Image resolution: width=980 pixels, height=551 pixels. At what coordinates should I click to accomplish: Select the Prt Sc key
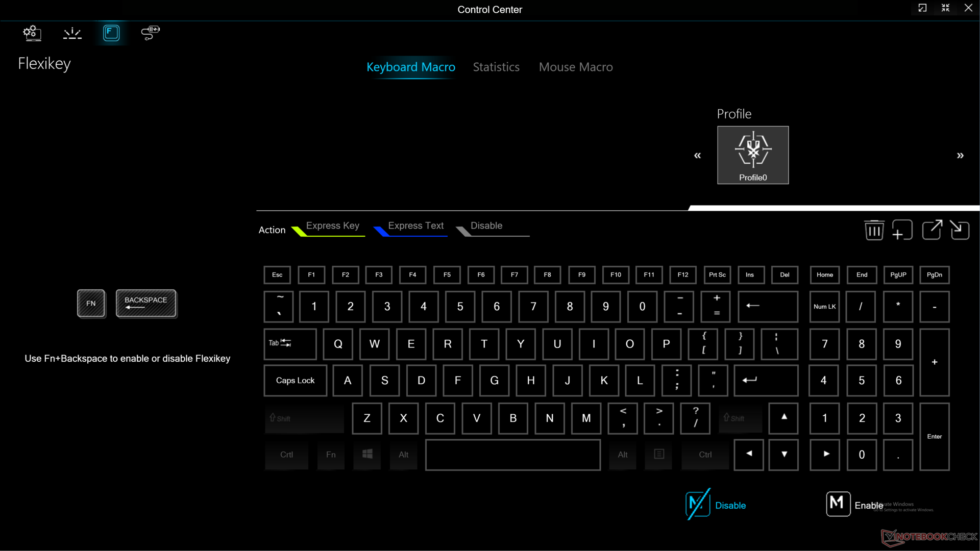pyautogui.click(x=717, y=275)
